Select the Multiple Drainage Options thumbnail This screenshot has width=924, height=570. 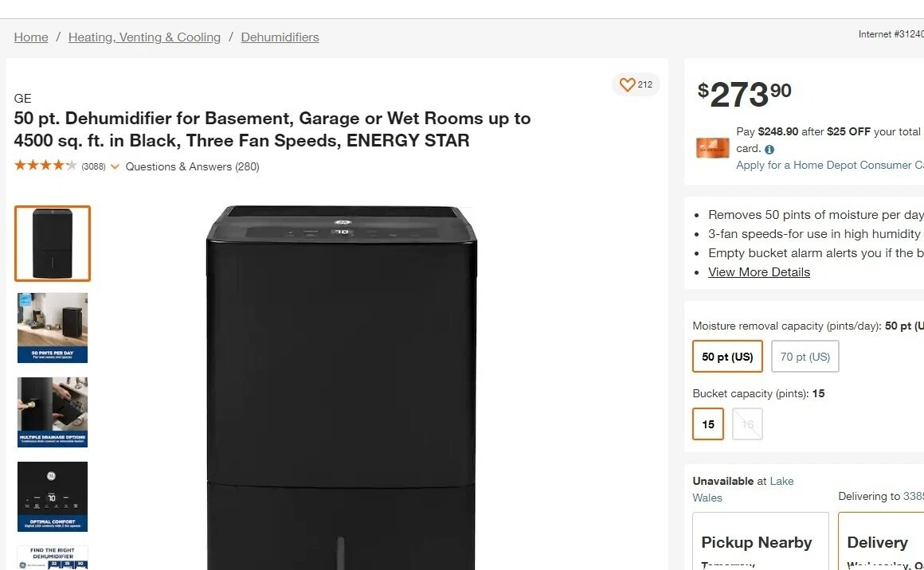point(52,412)
